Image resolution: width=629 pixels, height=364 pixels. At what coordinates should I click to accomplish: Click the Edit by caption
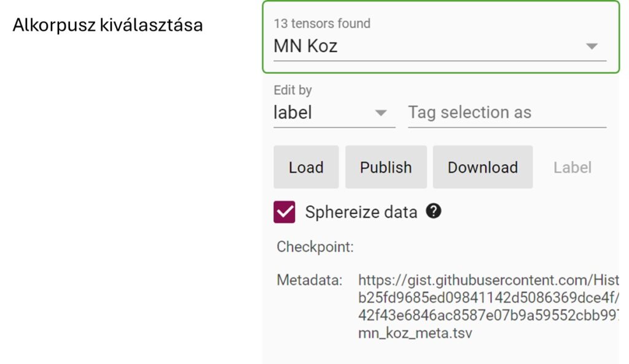pos(293,90)
